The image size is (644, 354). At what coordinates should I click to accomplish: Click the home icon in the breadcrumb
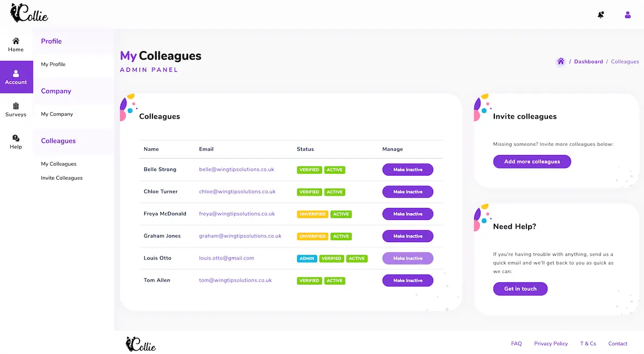[560, 62]
